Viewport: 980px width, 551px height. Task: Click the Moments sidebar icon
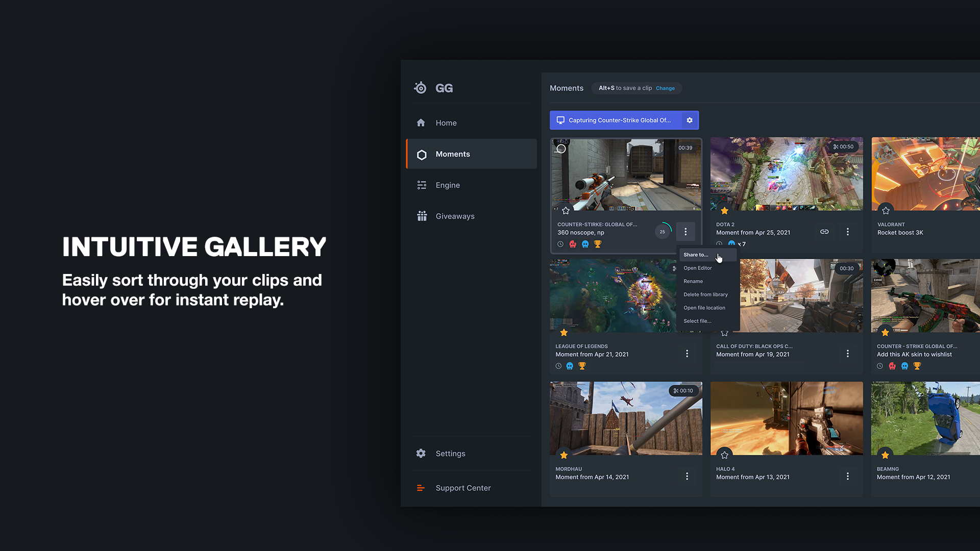(421, 154)
